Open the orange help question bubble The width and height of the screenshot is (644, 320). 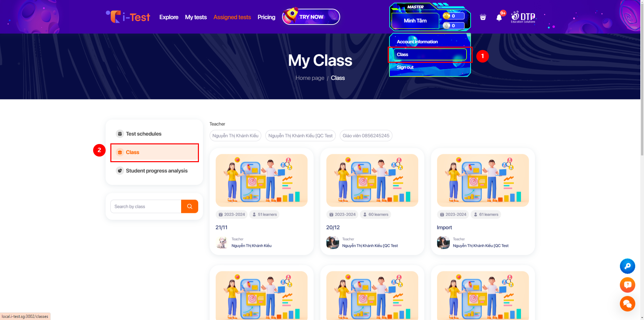(x=627, y=285)
